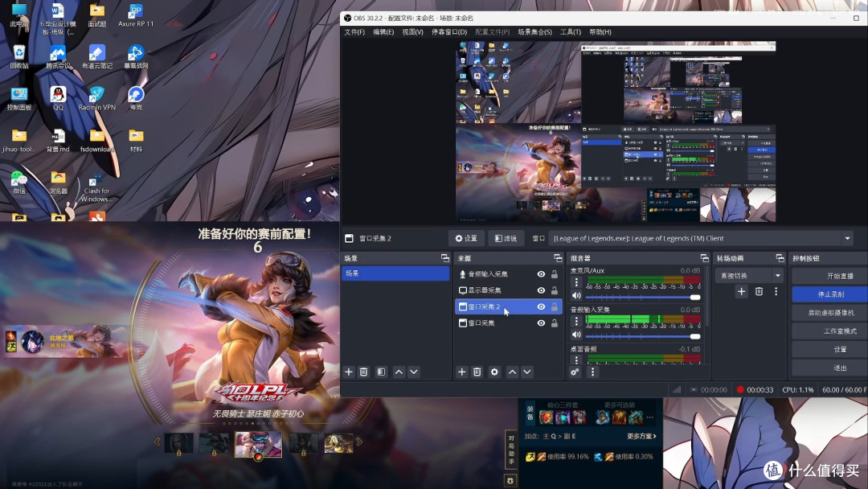Add a new source in Sources panel
The height and width of the screenshot is (489, 868).
point(461,372)
